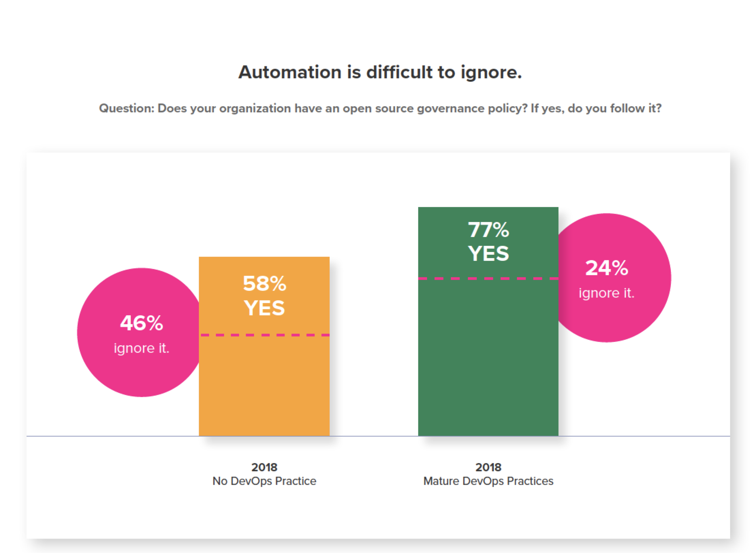This screenshot has width=756, height=553.
Task: Select the green Mature DevOps bar
Action: tap(488, 358)
